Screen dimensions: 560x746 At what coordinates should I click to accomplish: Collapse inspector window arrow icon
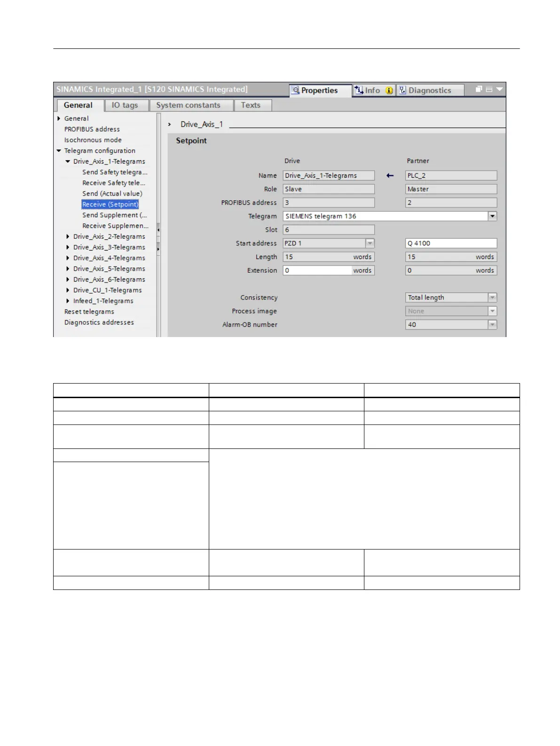pos(499,89)
